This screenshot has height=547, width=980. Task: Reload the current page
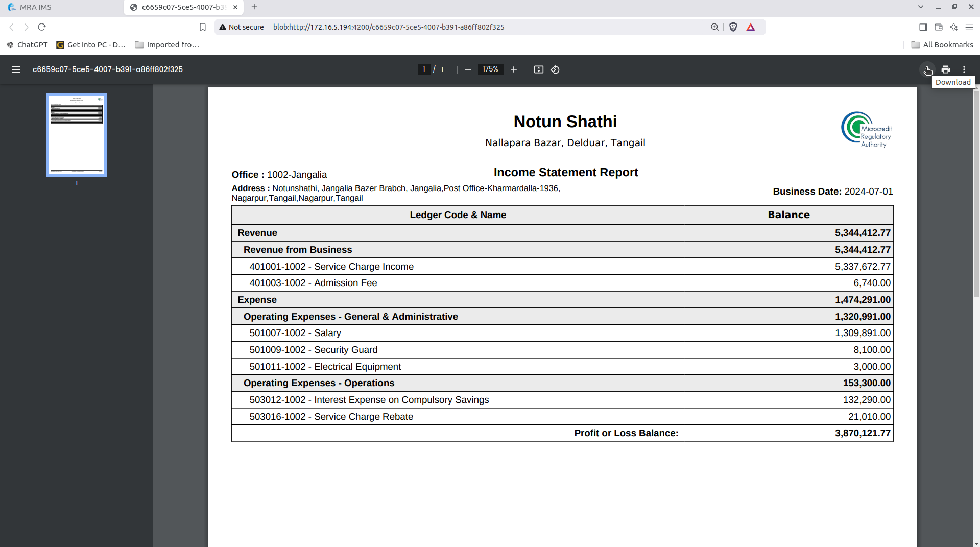[x=42, y=27]
